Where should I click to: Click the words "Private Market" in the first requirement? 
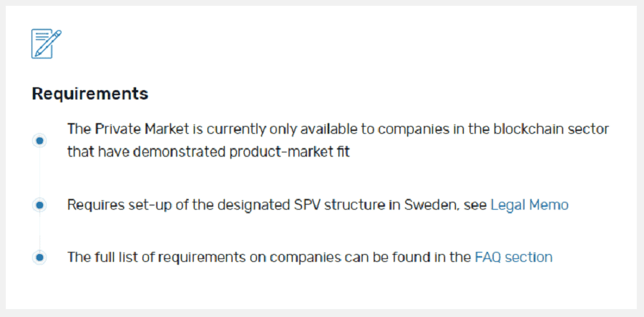(x=142, y=129)
